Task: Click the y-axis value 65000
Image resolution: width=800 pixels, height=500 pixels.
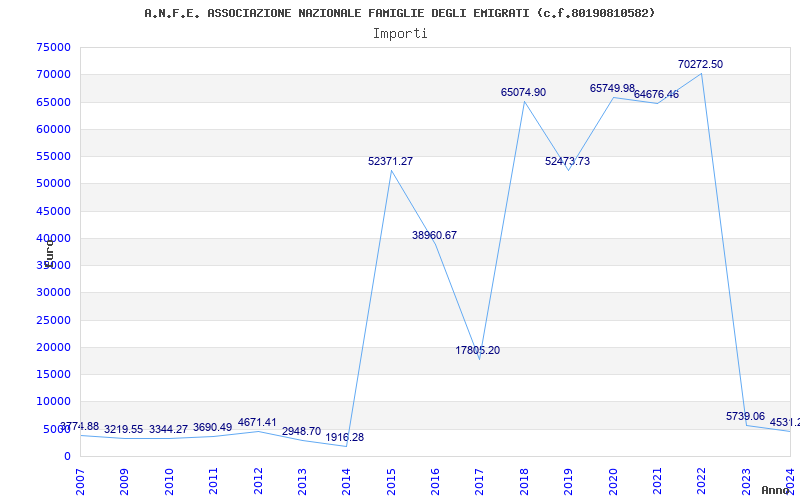Action: point(54,102)
